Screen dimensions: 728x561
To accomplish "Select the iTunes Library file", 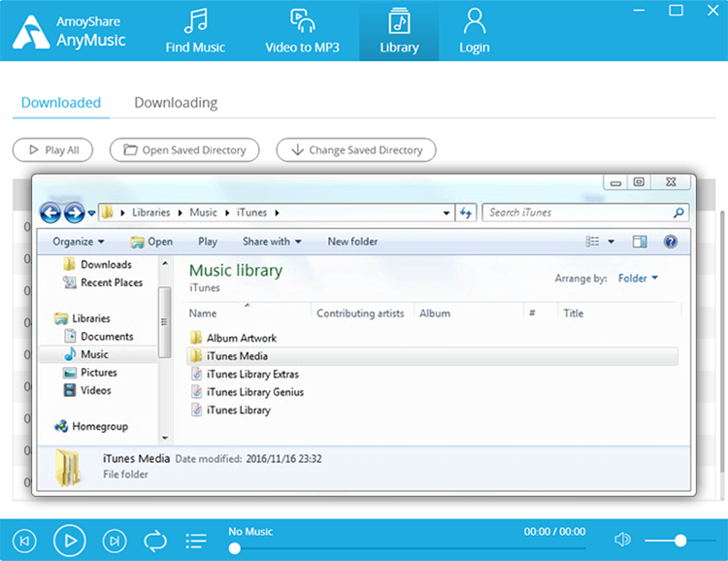I will click(231, 411).
